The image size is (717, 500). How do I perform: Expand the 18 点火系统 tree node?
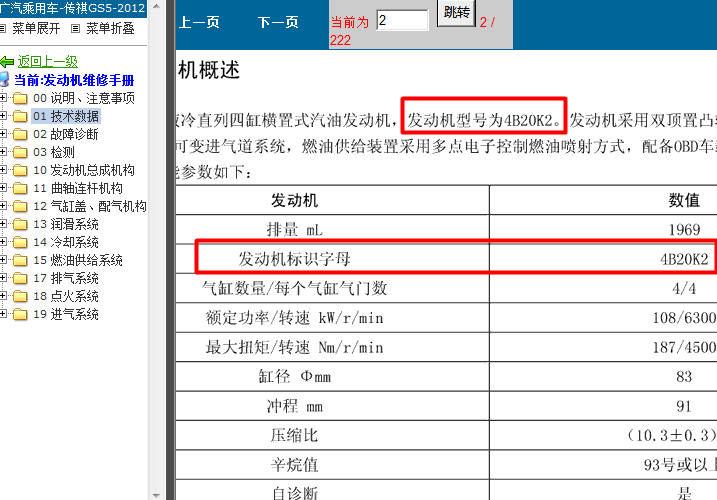[3, 296]
